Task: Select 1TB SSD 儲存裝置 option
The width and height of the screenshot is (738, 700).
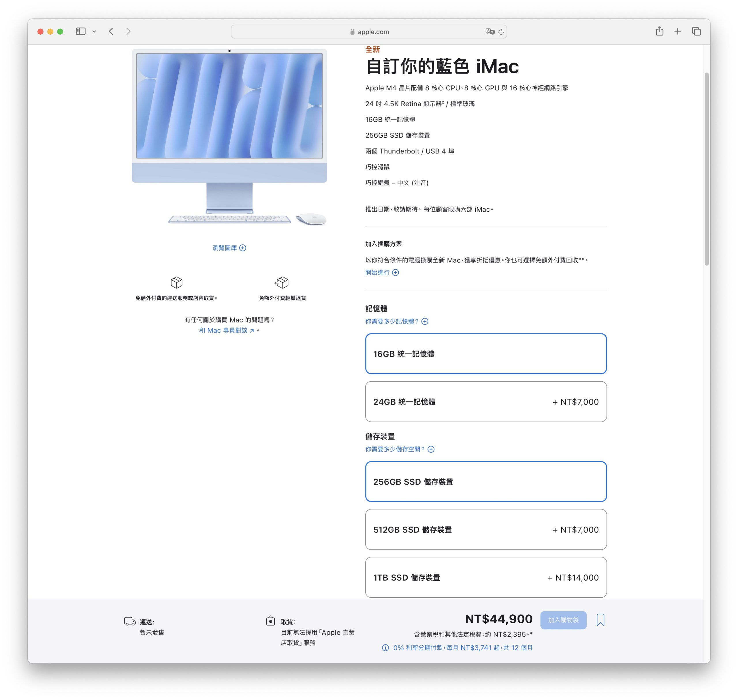Action: [485, 577]
